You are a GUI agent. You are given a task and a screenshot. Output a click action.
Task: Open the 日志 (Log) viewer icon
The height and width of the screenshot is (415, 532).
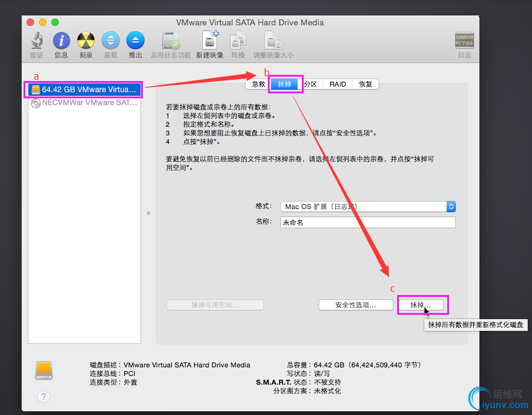coord(465,41)
